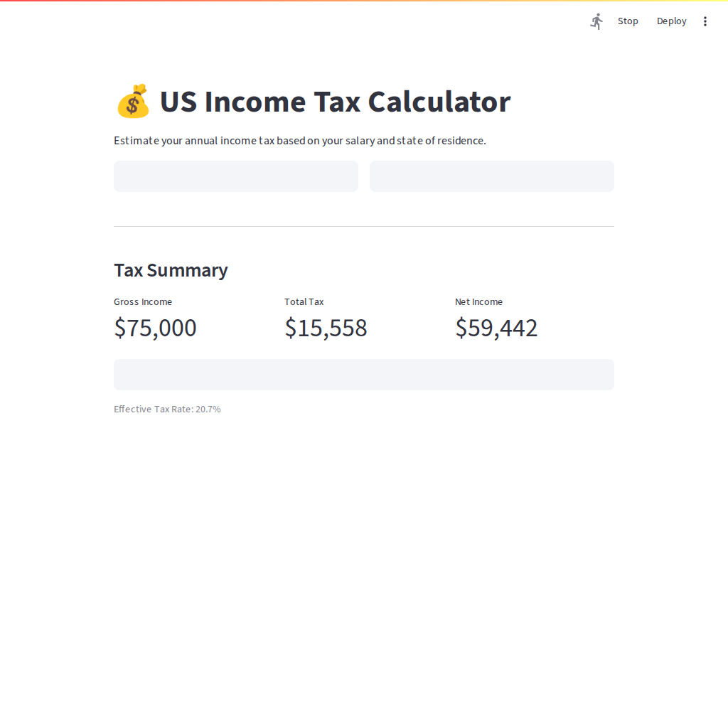Click the Tax Summary heading
This screenshot has height=728, width=728.
tap(171, 270)
